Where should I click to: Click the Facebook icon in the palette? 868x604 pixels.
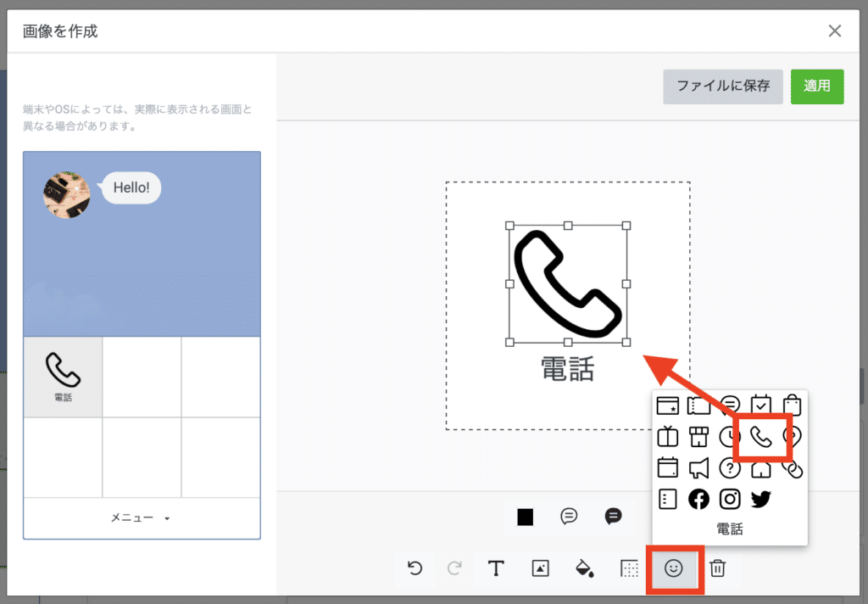coord(698,500)
